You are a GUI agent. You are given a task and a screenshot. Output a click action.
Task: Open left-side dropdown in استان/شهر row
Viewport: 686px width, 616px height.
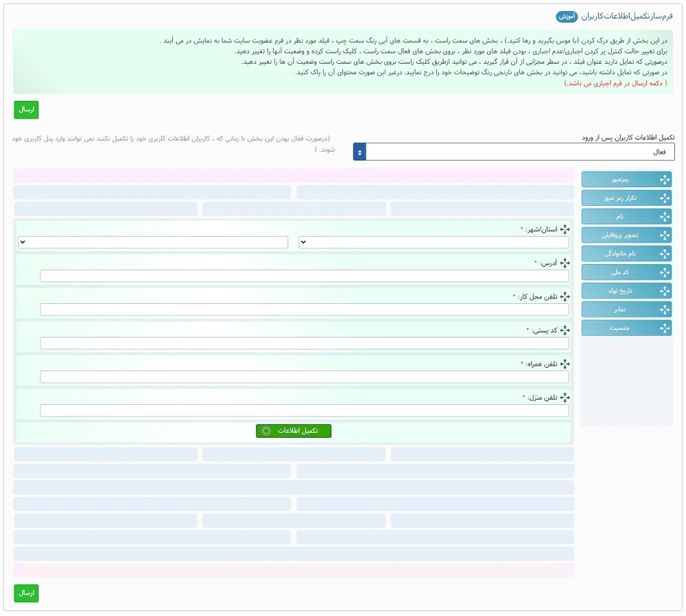click(153, 242)
